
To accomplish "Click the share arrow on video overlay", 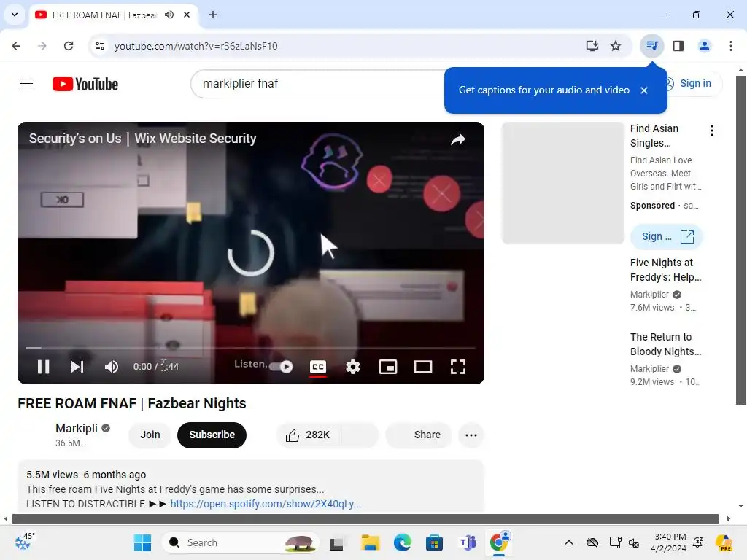I will tap(458, 139).
